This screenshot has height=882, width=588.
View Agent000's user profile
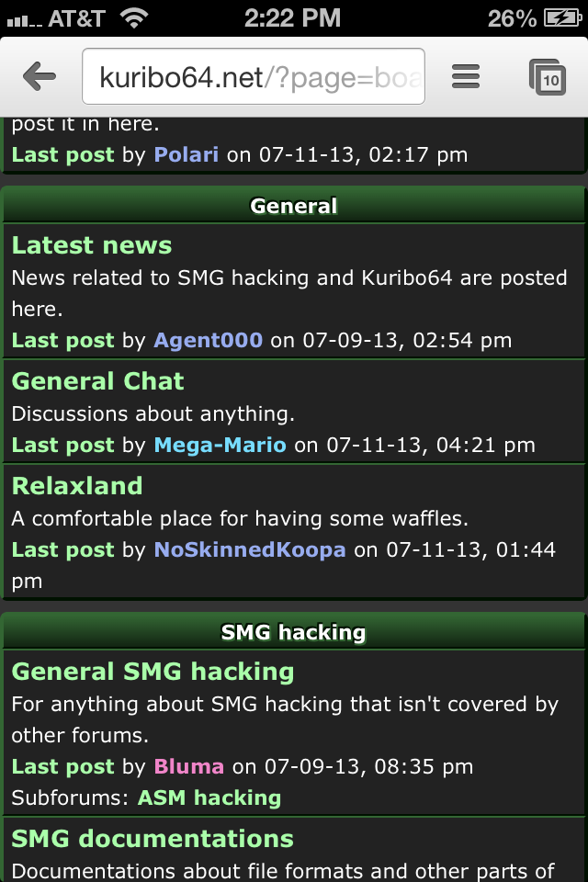pyautogui.click(x=209, y=340)
